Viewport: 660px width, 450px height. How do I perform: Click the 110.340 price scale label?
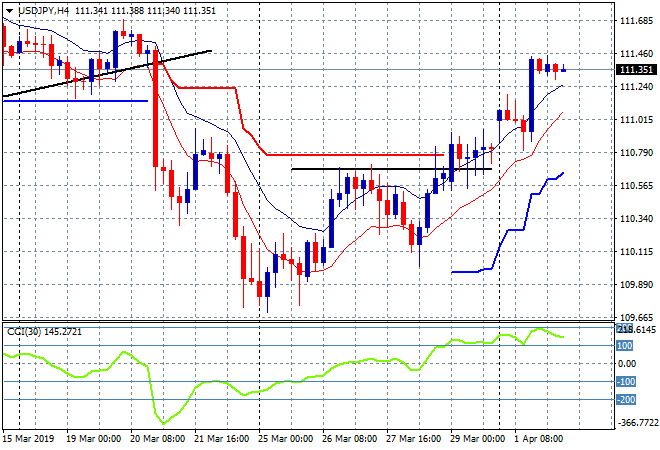pos(636,218)
